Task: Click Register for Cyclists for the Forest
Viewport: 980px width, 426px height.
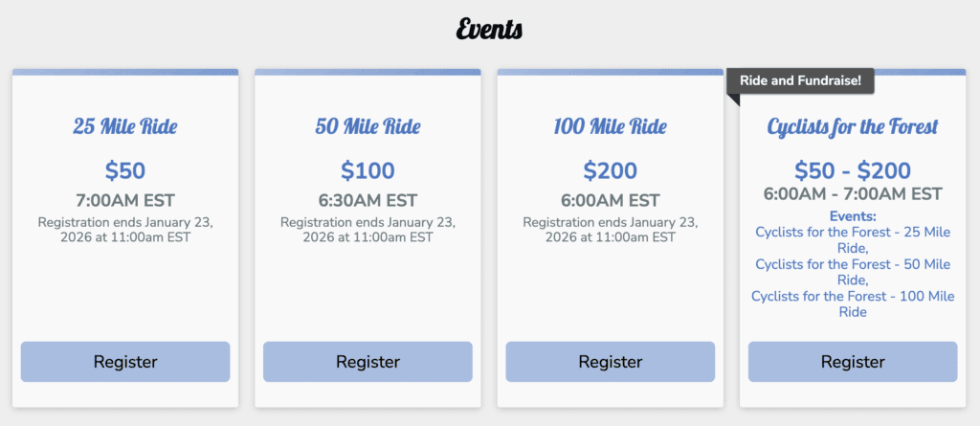Action: [853, 362]
